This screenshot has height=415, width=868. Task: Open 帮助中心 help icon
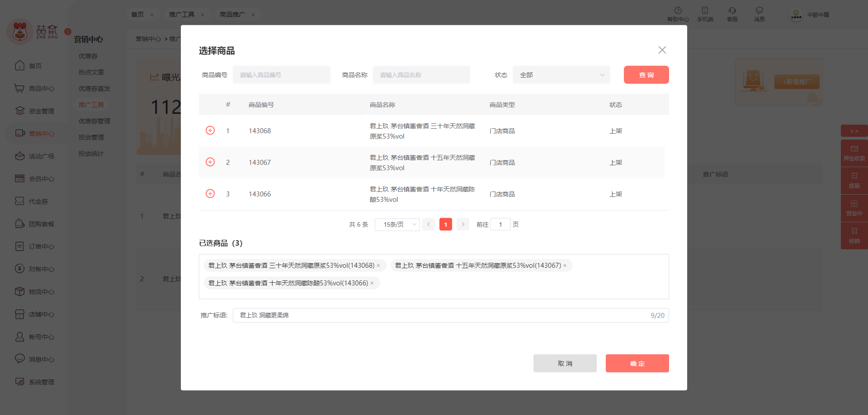pyautogui.click(x=678, y=14)
